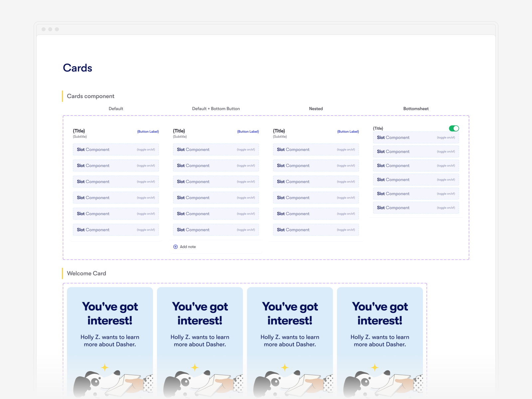Select Slot Component directly above Add note

(216, 230)
